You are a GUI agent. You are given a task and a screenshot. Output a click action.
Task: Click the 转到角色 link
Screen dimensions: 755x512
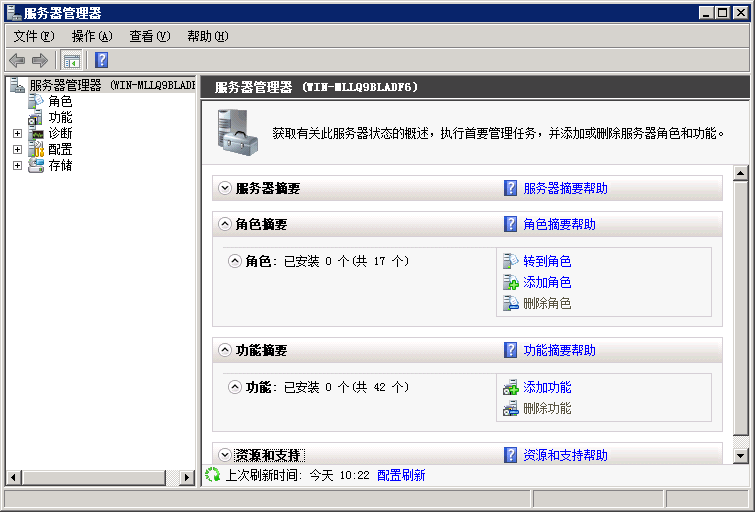pyautogui.click(x=547, y=262)
